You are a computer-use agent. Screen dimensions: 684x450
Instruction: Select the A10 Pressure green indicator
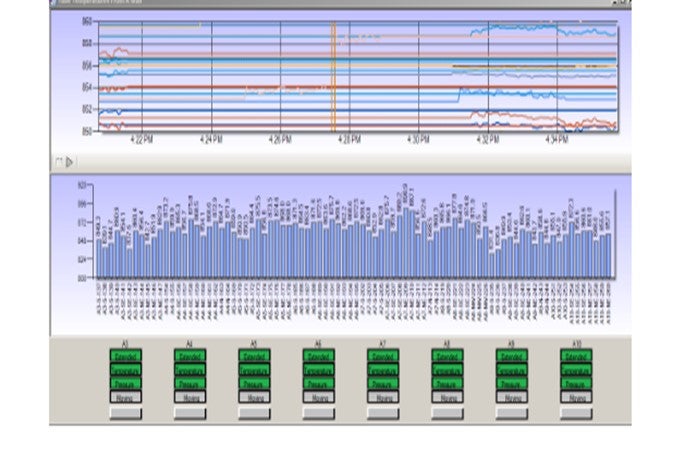click(577, 383)
